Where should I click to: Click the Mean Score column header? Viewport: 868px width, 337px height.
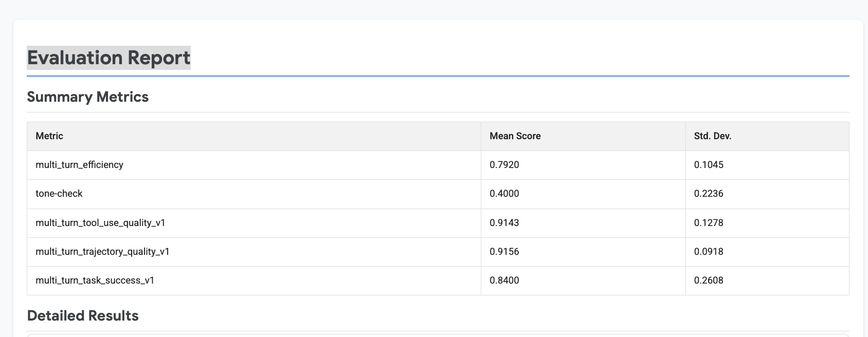(x=515, y=136)
